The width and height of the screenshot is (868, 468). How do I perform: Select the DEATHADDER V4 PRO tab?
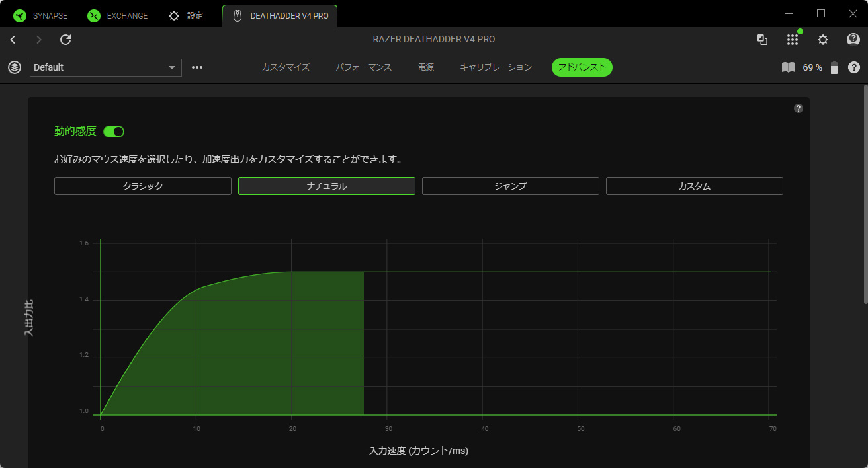280,15
